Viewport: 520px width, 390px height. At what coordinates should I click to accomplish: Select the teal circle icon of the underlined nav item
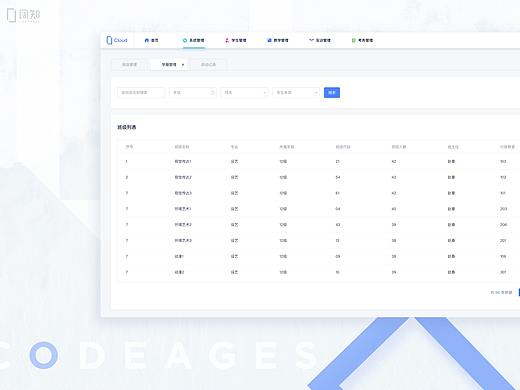click(185, 40)
